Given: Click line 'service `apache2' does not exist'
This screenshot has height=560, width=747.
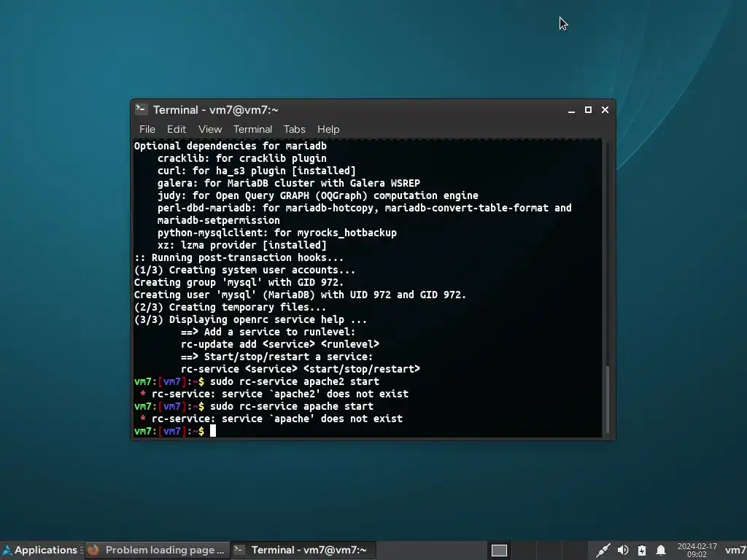Looking at the screenshot, I should tap(274, 394).
